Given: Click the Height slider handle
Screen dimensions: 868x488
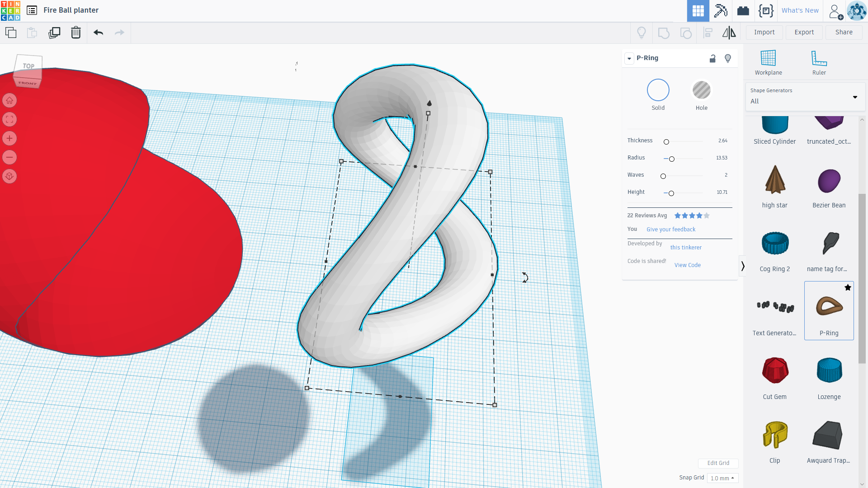Looking at the screenshot, I should 671,193.
